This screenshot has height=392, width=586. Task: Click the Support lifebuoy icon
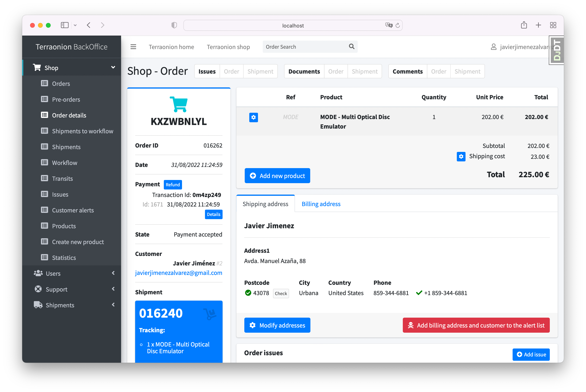point(38,289)
